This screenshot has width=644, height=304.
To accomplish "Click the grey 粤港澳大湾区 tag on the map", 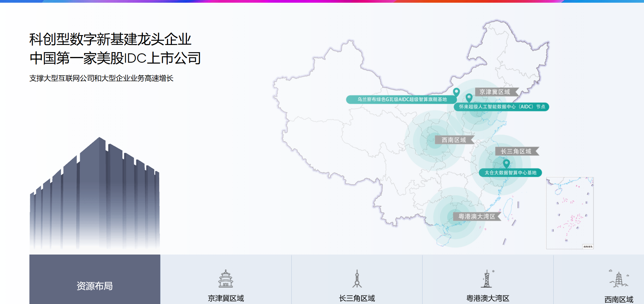I will pyautogui.click(x=477, y=216).
